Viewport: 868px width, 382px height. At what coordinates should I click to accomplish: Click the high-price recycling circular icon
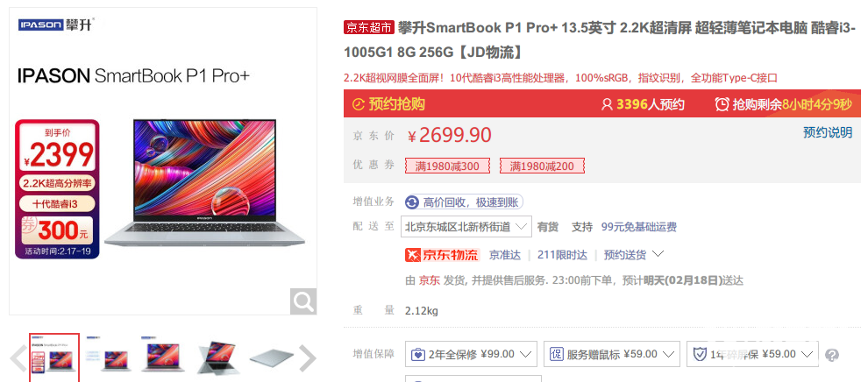tap(412, 202)
